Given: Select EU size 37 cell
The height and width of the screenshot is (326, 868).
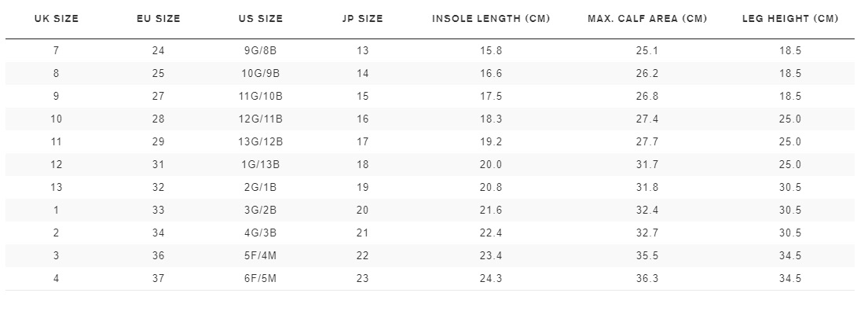Looking at the screenshot, I should 159,278.
